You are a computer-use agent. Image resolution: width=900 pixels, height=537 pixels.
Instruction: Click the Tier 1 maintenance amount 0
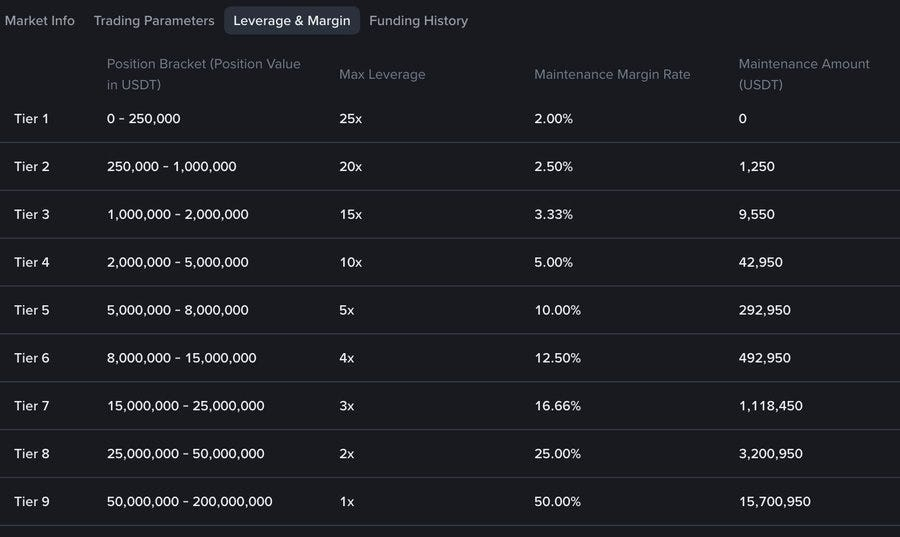pyautogui.click(x=743, y=119)
